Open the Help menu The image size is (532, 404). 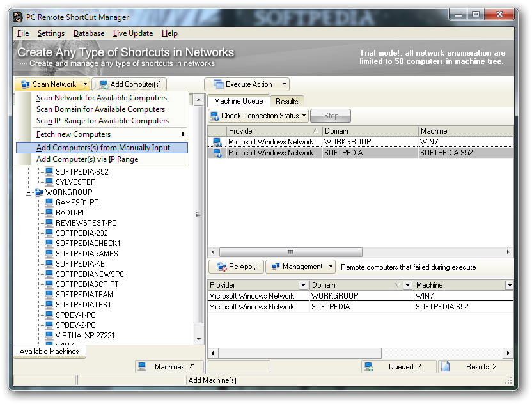tap(169, 33)
